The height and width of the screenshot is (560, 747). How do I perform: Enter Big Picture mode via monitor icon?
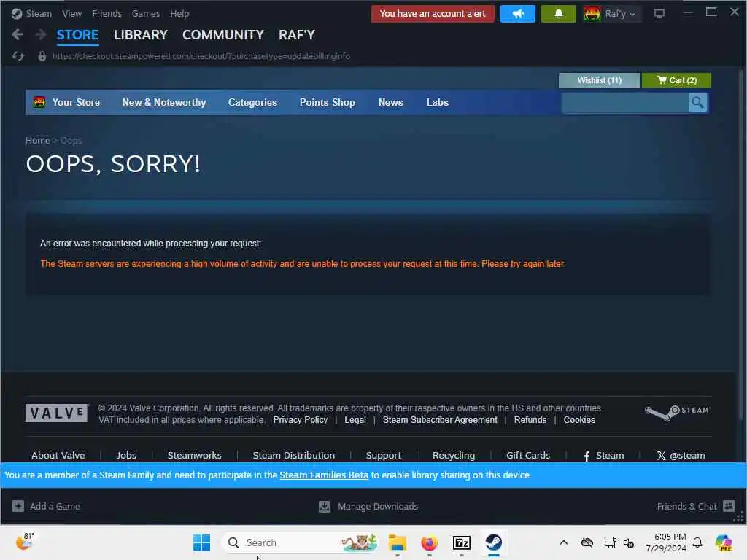(659, 14)
